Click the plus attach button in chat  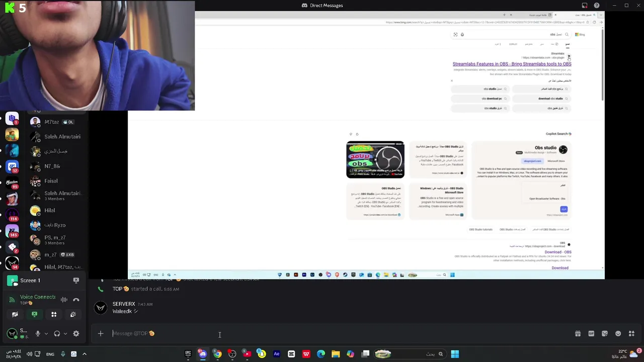[101, 333]
